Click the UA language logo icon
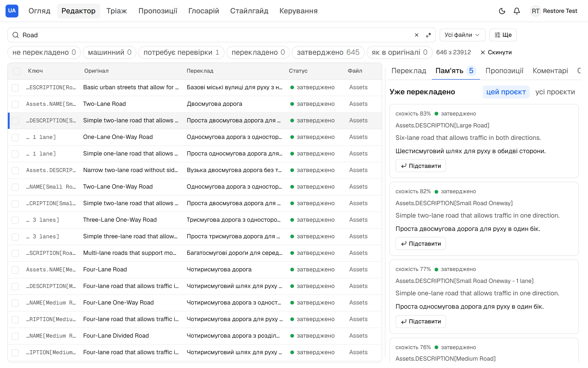 pos(12,11)
